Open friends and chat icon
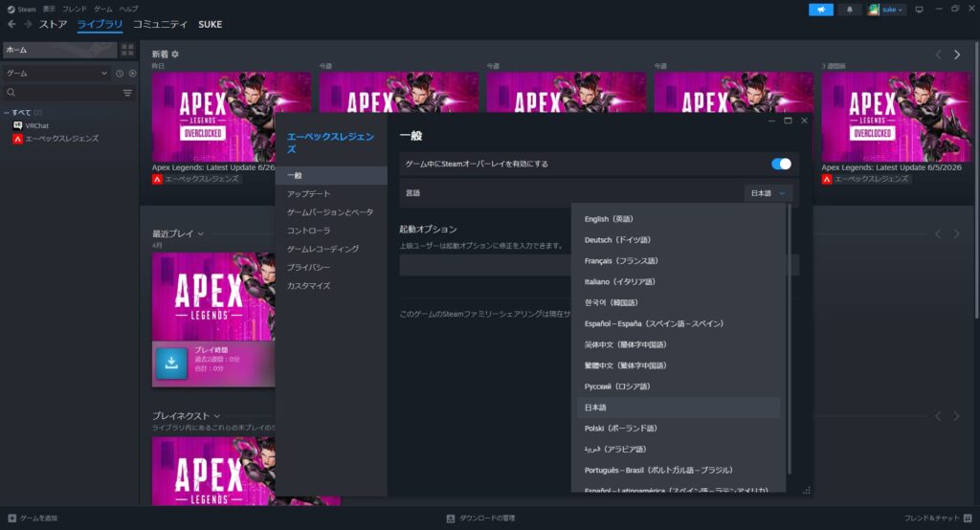This screenshot has height=530, width=980. (x=968, y=519)
